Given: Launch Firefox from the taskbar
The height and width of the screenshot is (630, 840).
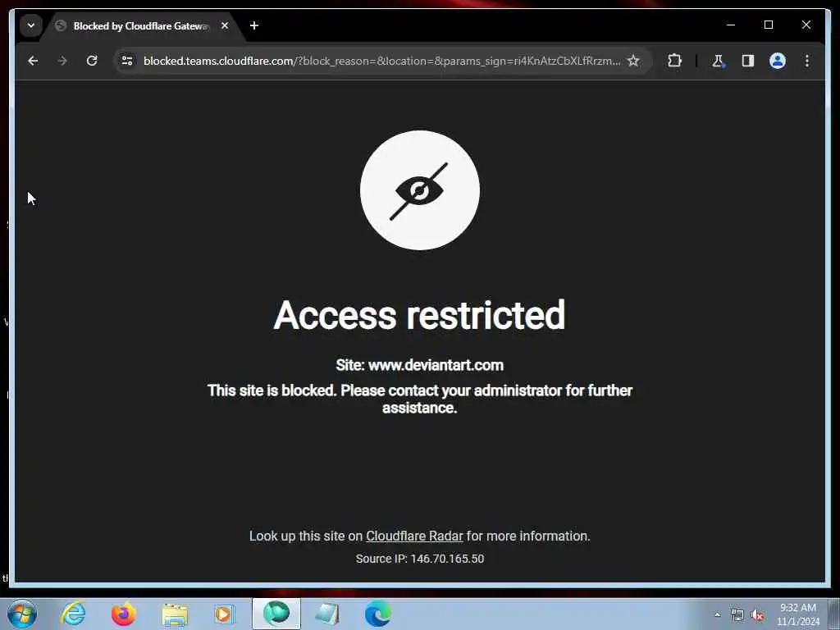Looking at the screenshot, I should (x=123, y=614).
